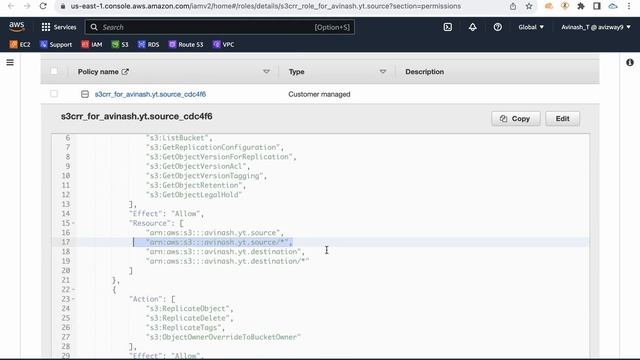Click the AWS logo home icon

coord(17,27)
